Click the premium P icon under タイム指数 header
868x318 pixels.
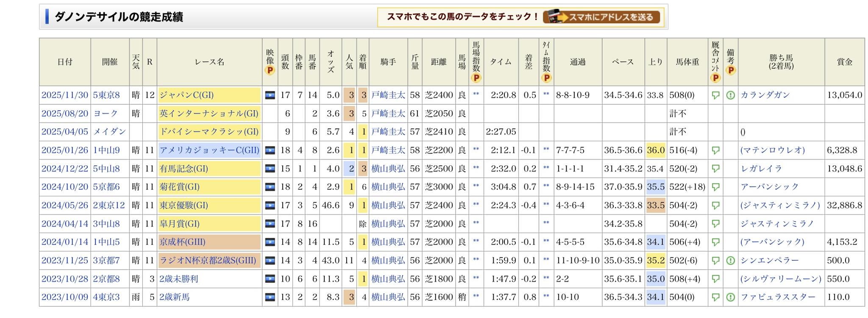546,78
